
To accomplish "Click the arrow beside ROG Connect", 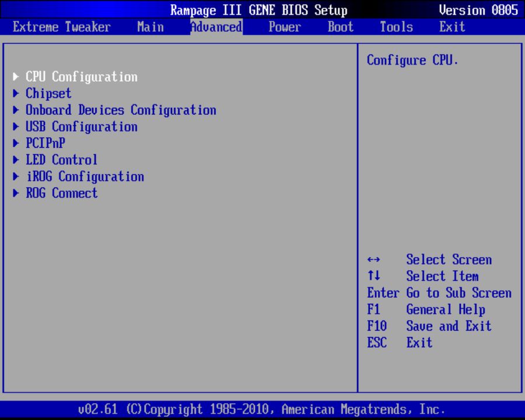I will pyautogui.click(x=16, y=193).
